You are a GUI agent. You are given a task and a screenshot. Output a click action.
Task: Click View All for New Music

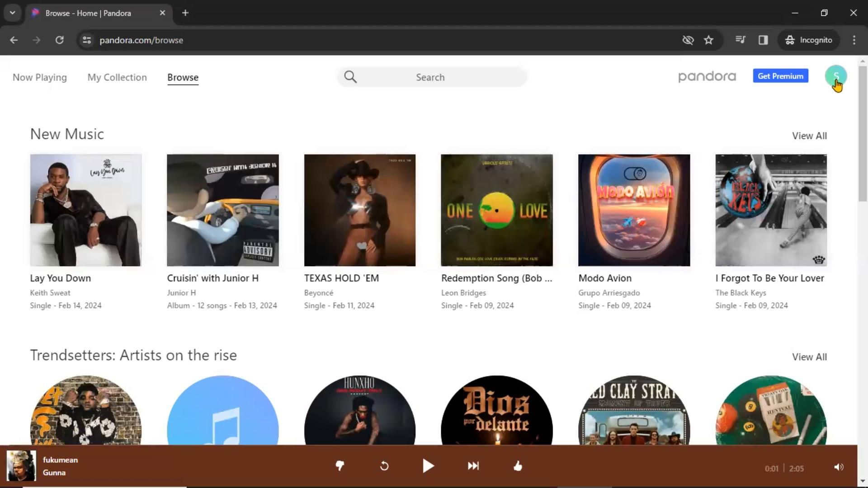point(810,136)
